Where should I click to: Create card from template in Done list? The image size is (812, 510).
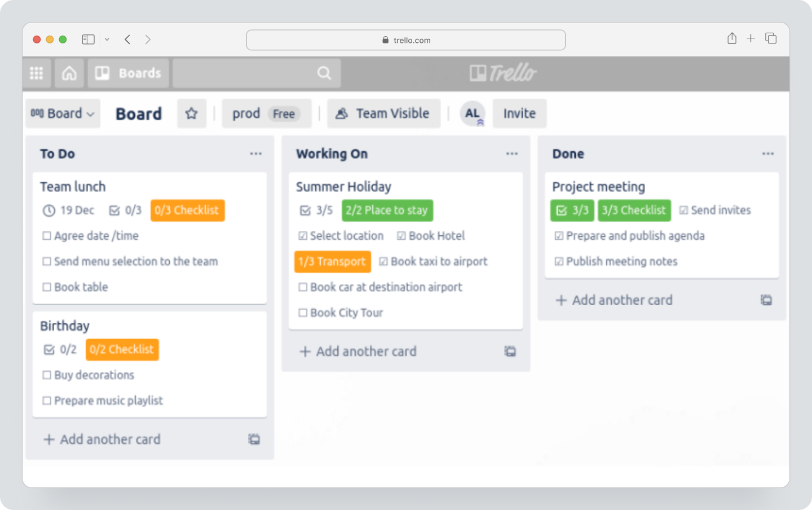coord(766,300)
